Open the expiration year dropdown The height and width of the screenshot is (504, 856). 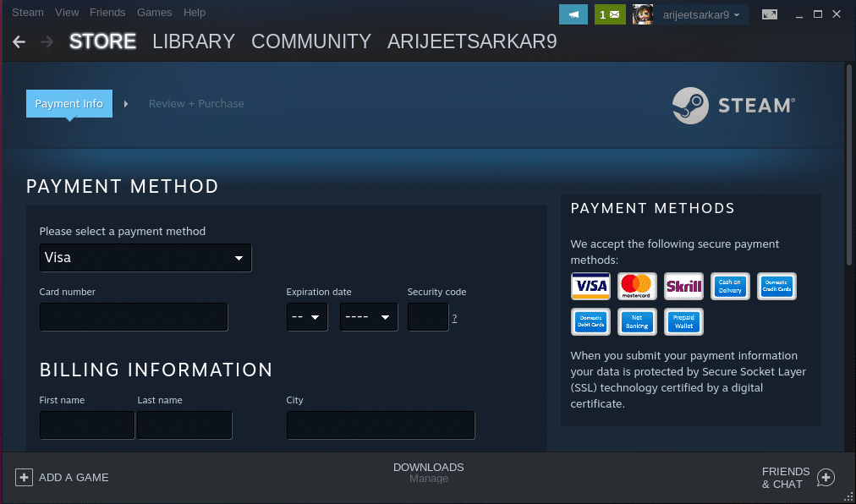(x=369, y=317)
